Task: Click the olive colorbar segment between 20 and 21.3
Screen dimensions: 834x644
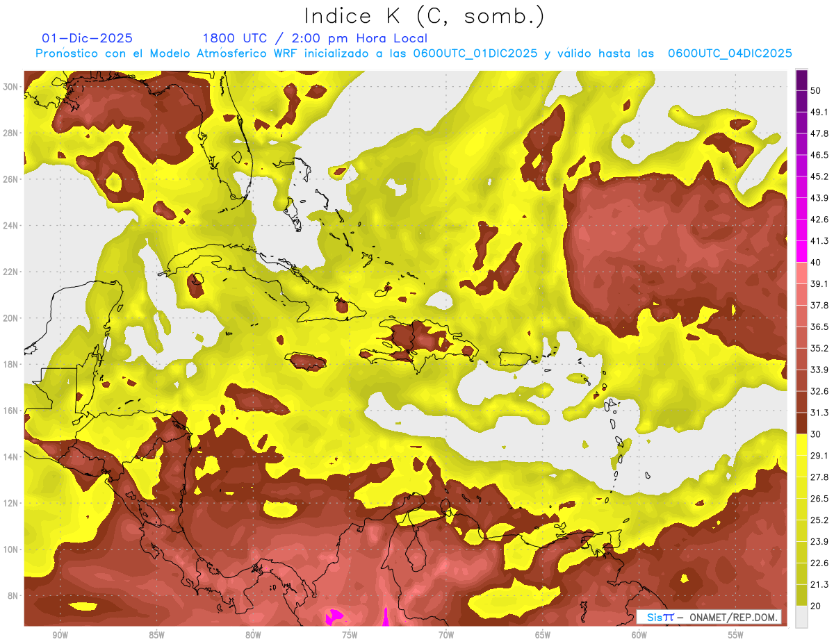Action: tap(801, 595)
